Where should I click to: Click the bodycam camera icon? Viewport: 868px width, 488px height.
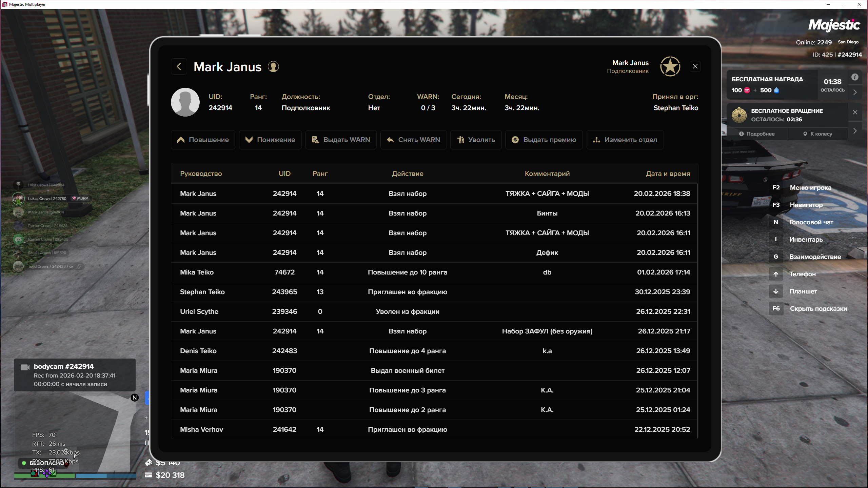[x=25, y=367]
